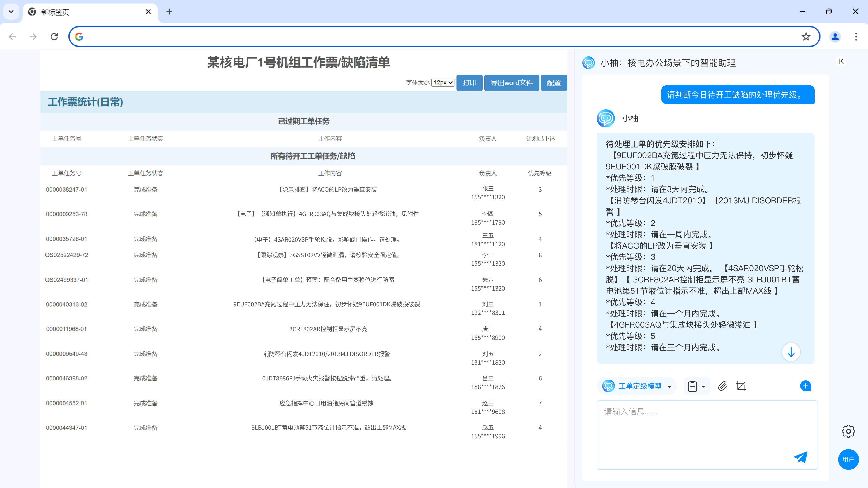
Task: Expand the clipboard template dropdown arrow
Action: click(703, 387)
